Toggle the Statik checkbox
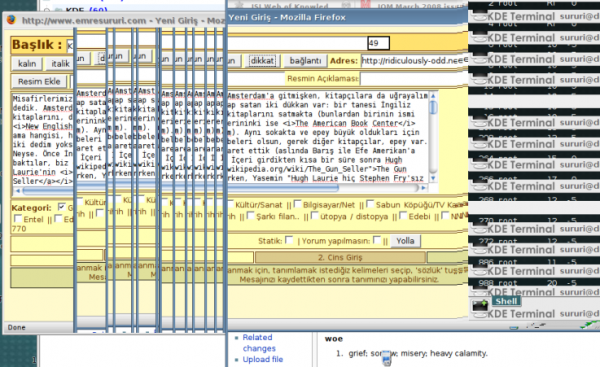This screenshot has height=367, width=600. pos(289,240)
